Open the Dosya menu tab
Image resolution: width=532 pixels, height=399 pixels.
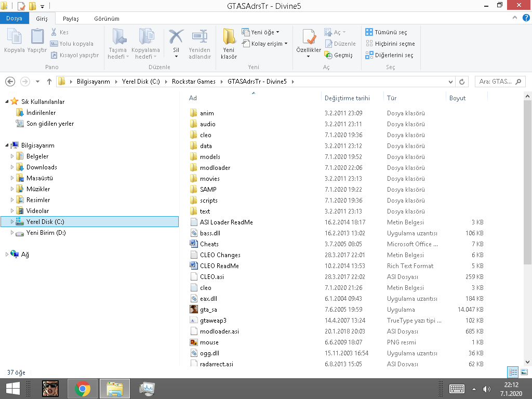tap(14, 18)
